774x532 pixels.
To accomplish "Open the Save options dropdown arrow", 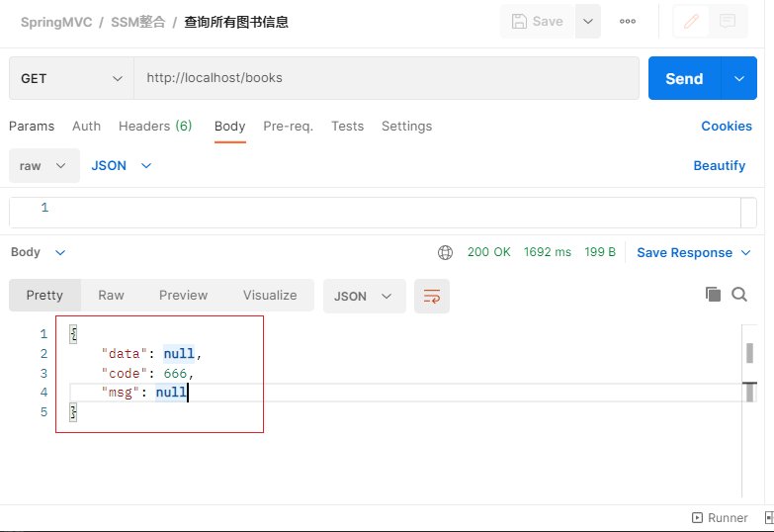I will 588,21.
